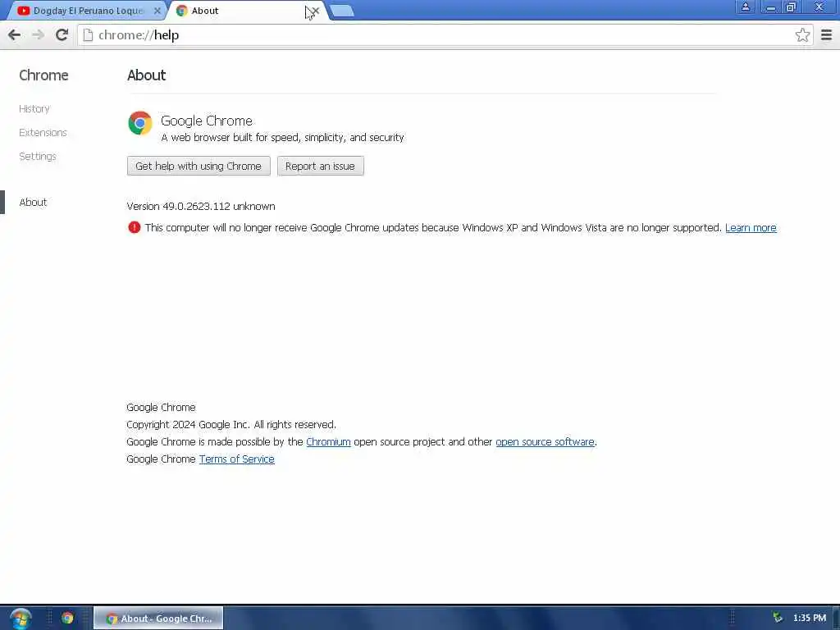Click the Report an issue button
This screenshot has height=630, width=840.
click(321, 166)
